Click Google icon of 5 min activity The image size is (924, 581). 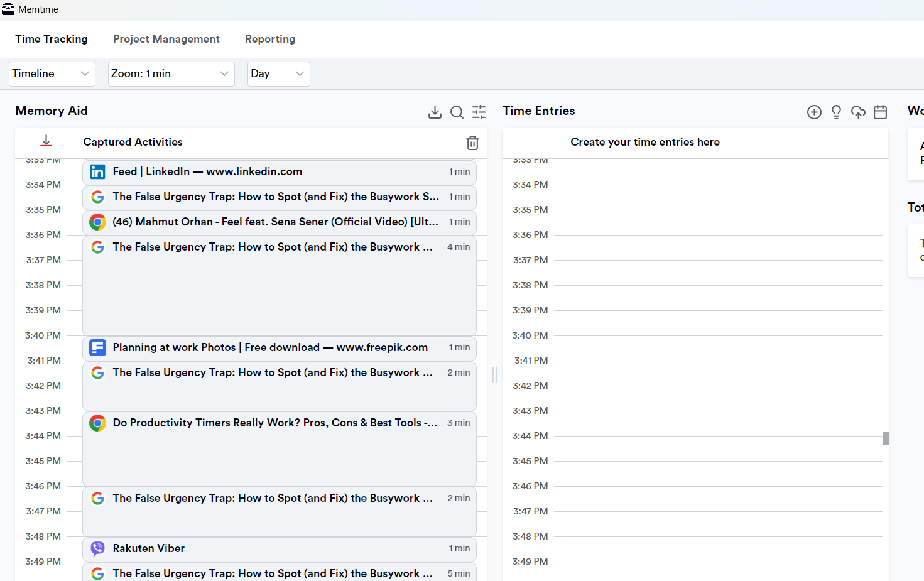97,573
